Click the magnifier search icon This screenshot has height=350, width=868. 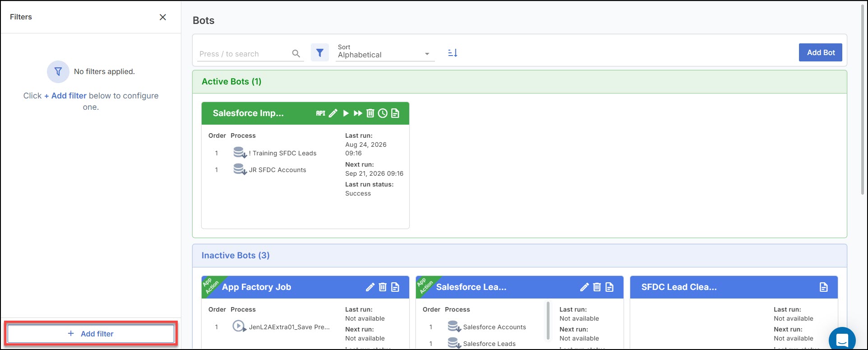pyautogui.click(x=296, y=54)
